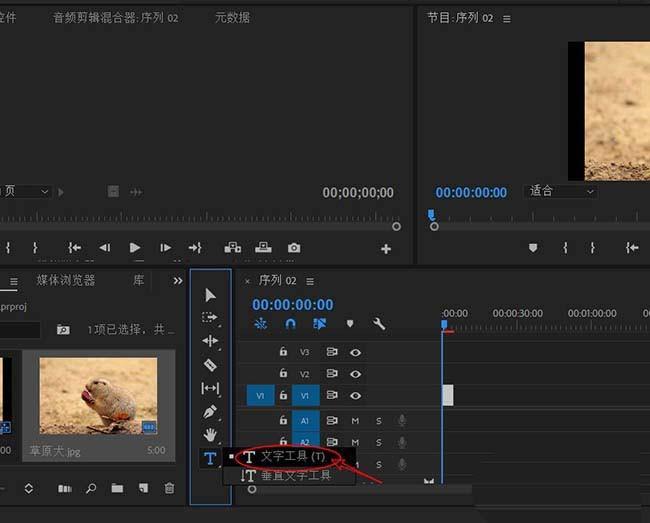Export frame with camera icon
The height and width of the screenshot is (523, 650).
(x=294, y=248)
